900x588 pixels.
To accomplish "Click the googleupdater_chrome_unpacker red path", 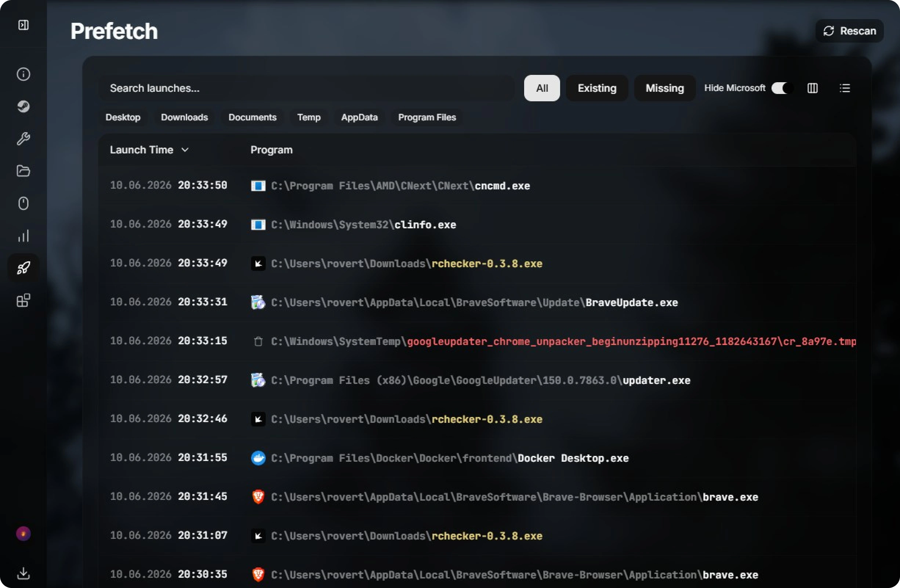I will (x=632, y=341).
